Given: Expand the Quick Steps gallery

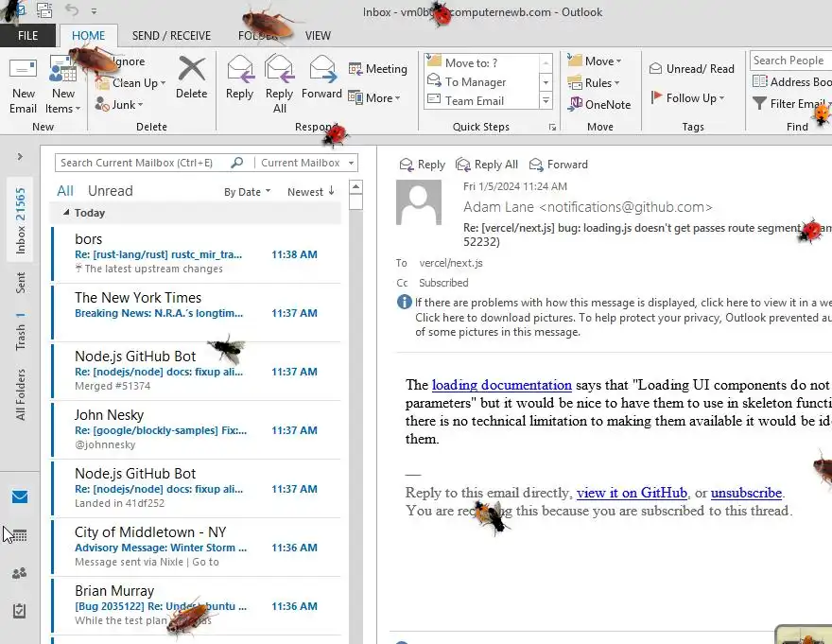Looking at the screenshot, I should pos(546,100).
